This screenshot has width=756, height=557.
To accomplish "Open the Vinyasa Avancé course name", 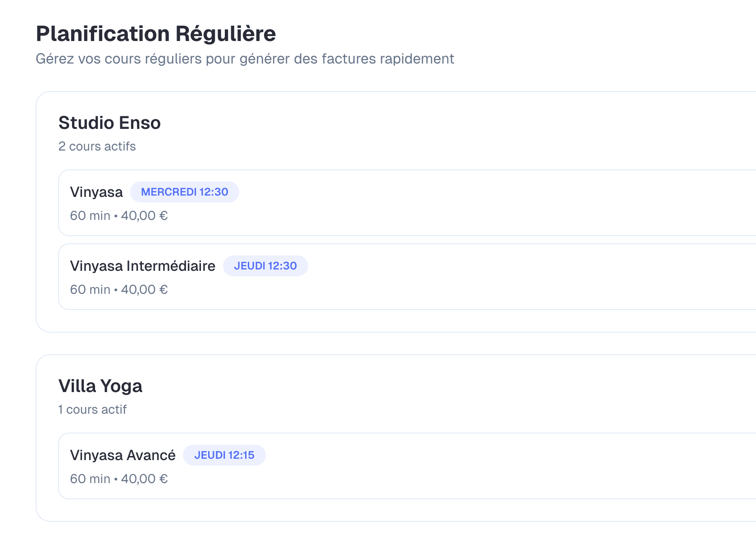I will [123, 455].
